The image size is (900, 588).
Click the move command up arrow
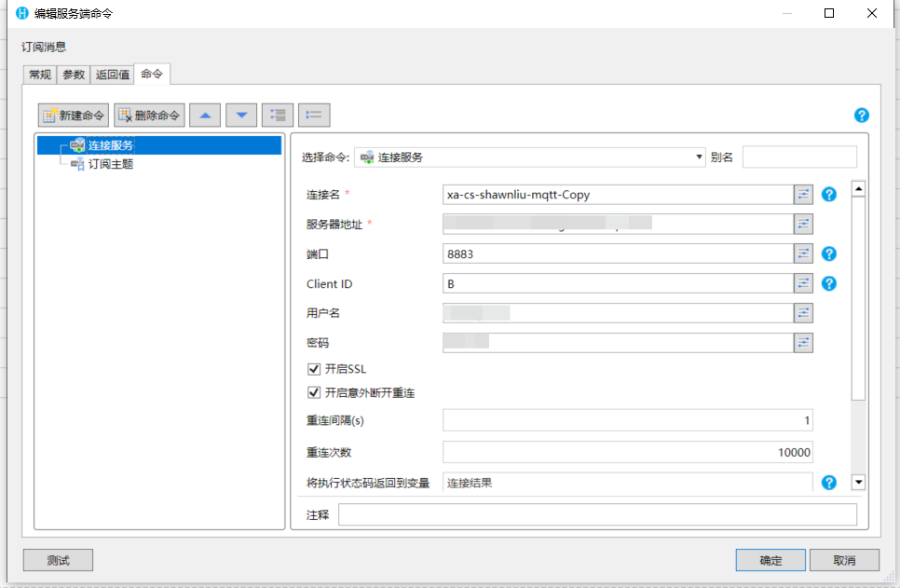click(205, 116)
